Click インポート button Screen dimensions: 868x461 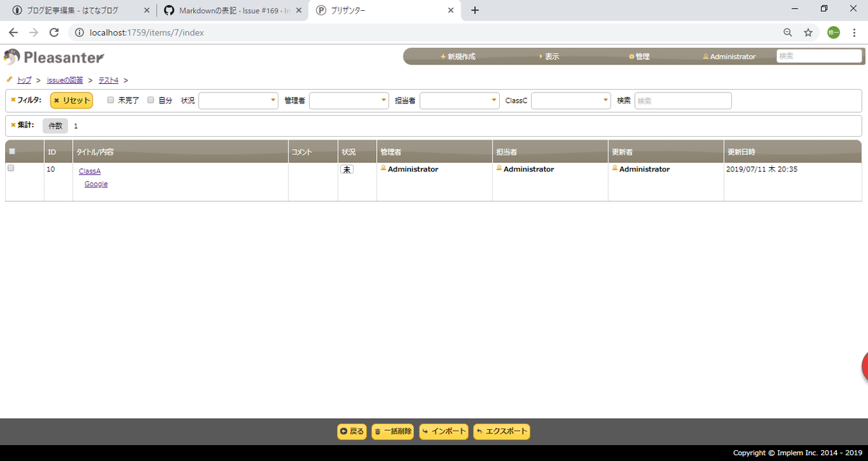pyautogui.click(x=444, y=431)
